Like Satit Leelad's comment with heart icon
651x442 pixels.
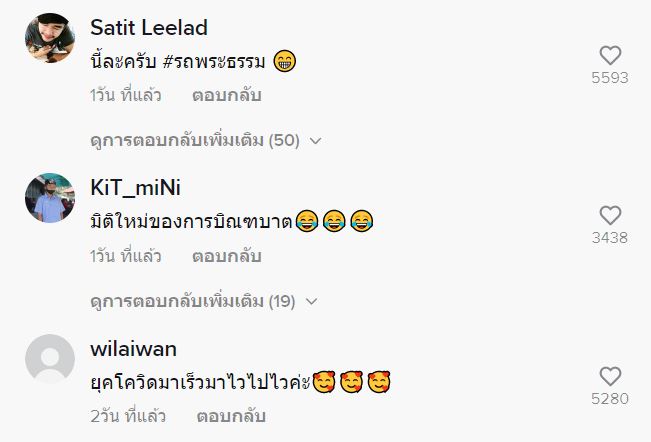pyautogui.click(x=610, y=55)
